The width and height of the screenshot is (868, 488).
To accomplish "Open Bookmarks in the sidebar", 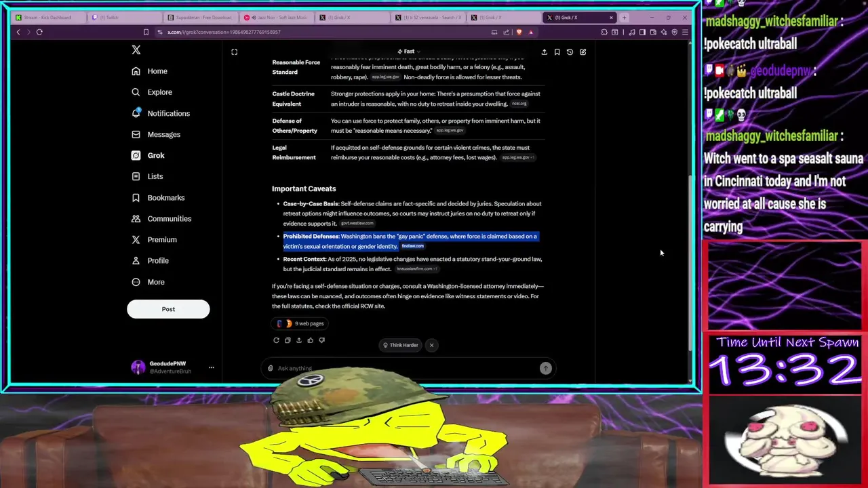I will [x=158, y=197].
